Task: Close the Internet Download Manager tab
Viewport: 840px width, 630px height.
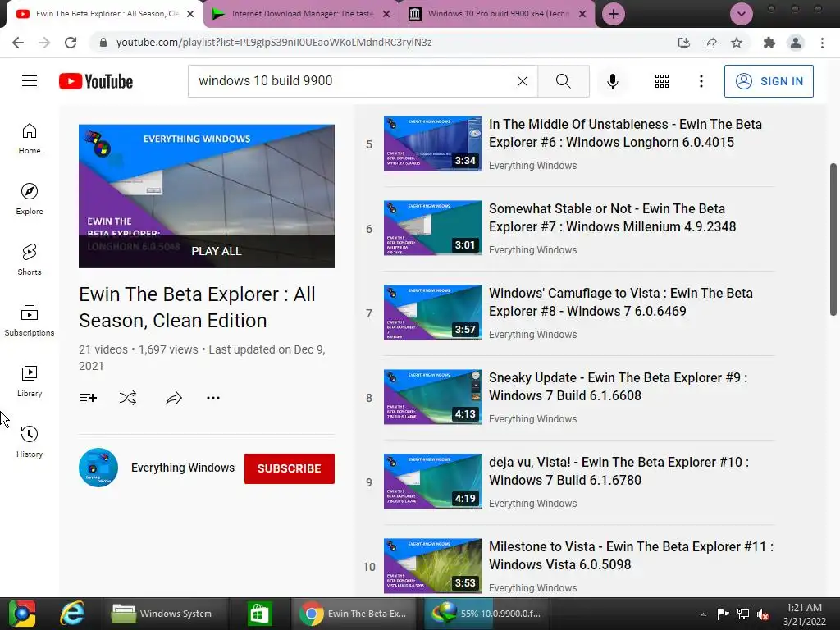Action: click(386, 14)
